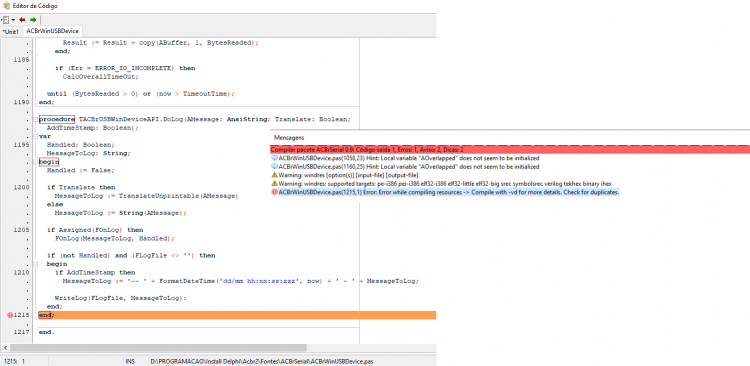Click gutter line number 1205
The image size is (750, 366).
[22, 230]
